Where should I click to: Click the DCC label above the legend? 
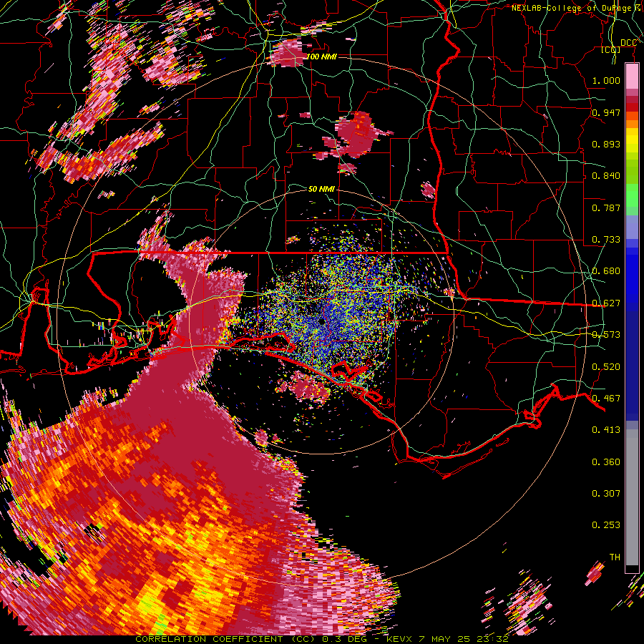628,43
